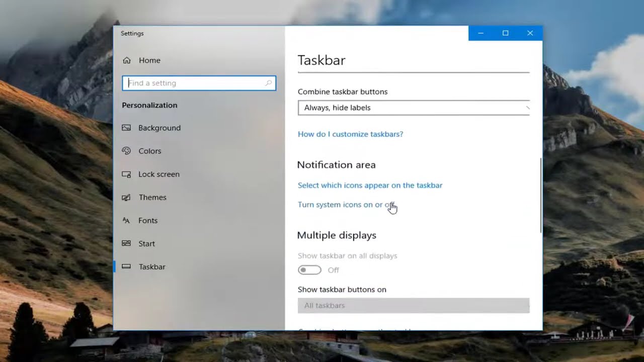Open the Combine taskbar buttons dropdown
The height and width of the screenshot is (362, 644).
tap(414, 108)
